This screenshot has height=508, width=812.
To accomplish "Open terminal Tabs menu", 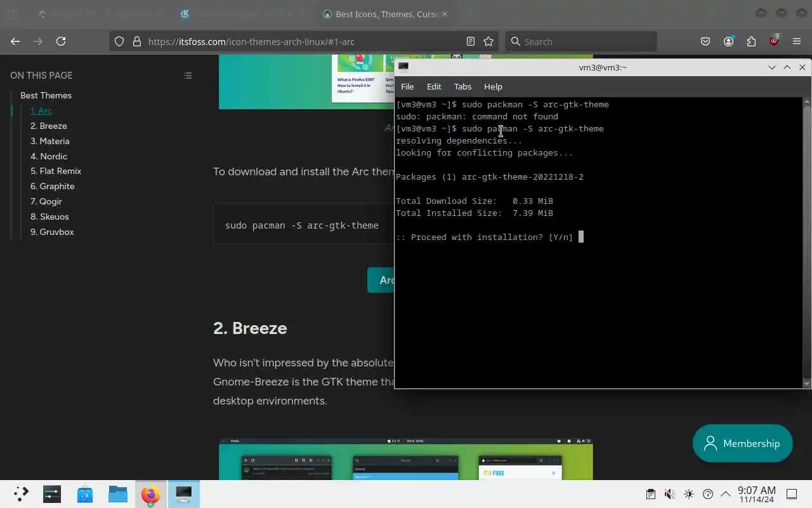I will tap(462, 86).
